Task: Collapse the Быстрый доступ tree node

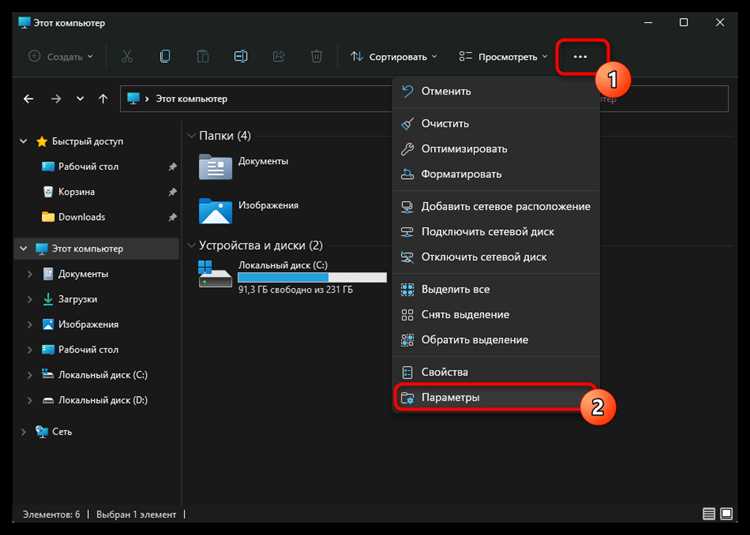Action: coord(23,141)
